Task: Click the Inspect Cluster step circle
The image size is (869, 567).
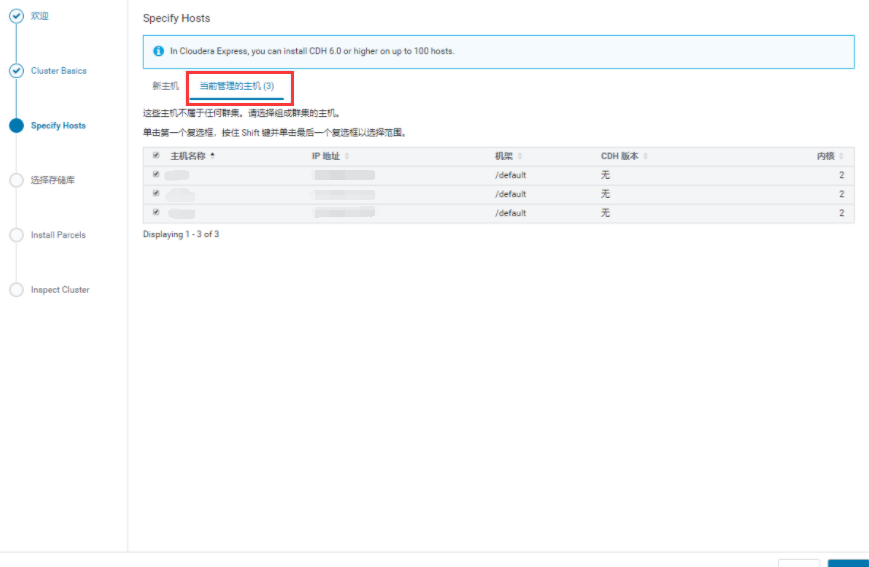Action: (x=17, y=290)
